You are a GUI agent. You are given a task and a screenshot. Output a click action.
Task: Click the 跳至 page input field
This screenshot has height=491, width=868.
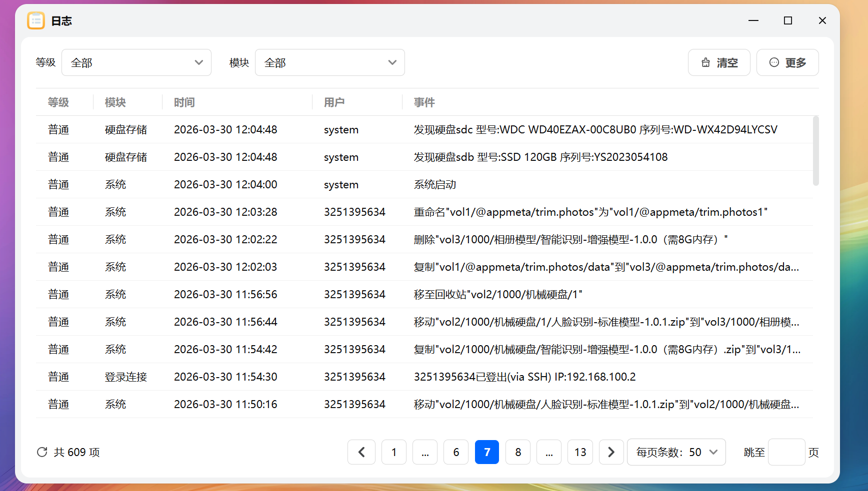coord(786,452)
